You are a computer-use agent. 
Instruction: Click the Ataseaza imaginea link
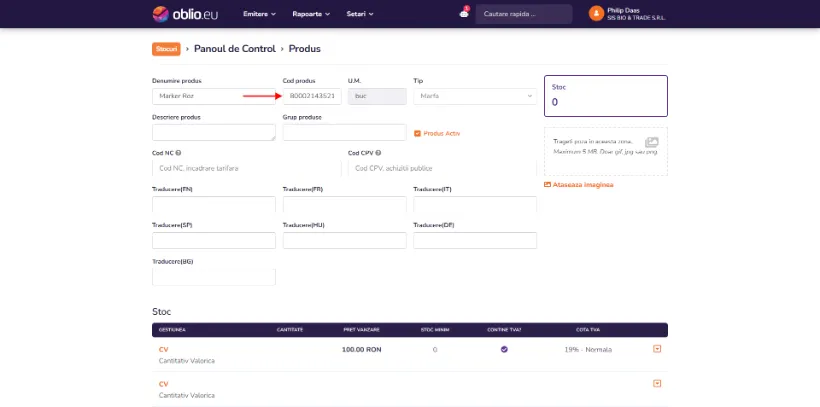(583, 185)
